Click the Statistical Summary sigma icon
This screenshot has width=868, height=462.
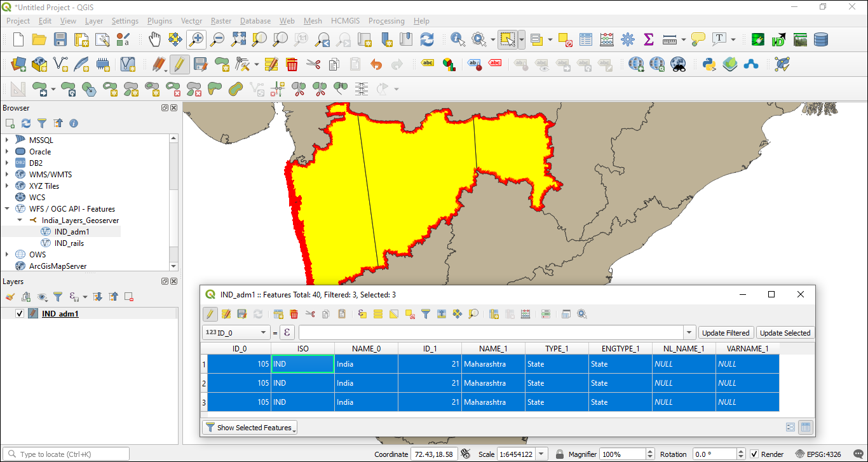pos(649,39)
